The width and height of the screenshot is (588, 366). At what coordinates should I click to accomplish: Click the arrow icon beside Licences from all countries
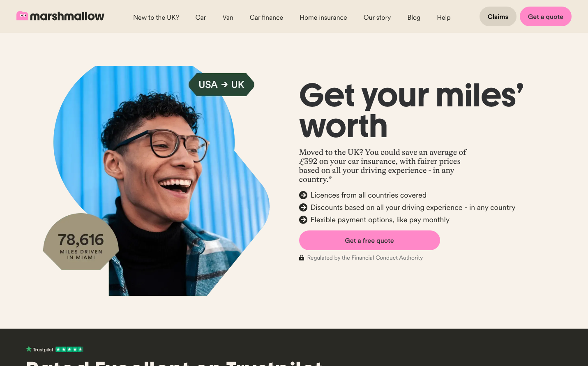[303, 195]
